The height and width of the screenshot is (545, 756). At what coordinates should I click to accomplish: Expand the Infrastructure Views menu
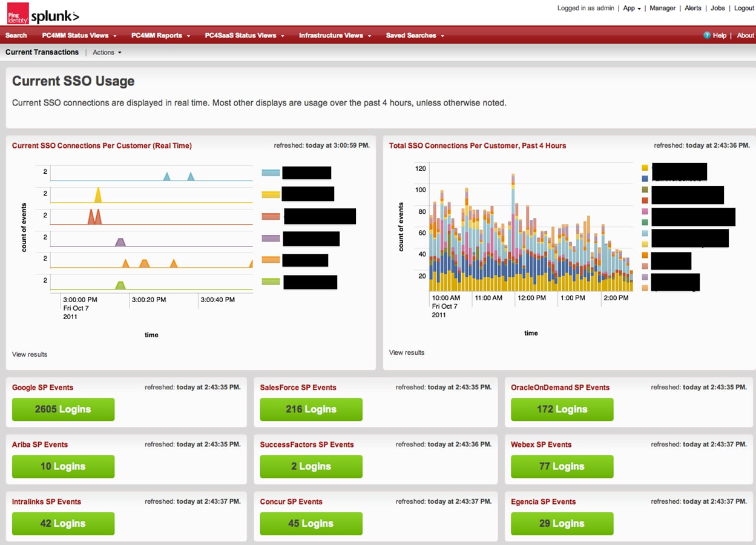[x=335, y=36]
